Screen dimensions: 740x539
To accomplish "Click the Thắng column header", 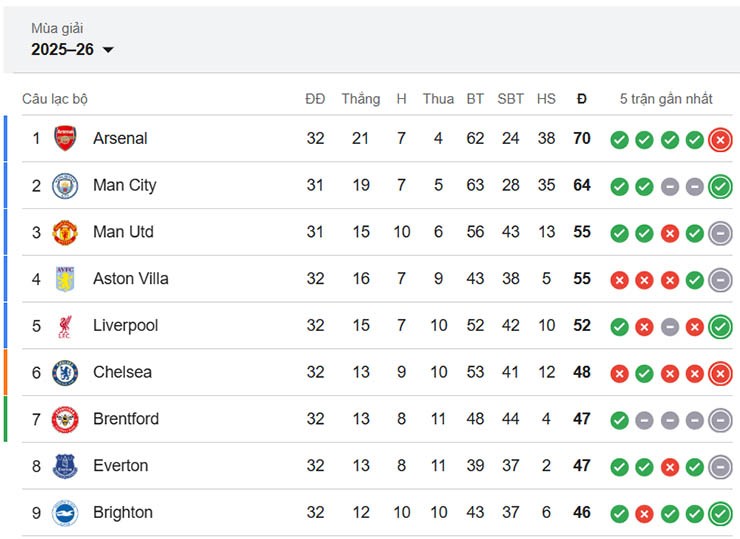I will 360,99.
